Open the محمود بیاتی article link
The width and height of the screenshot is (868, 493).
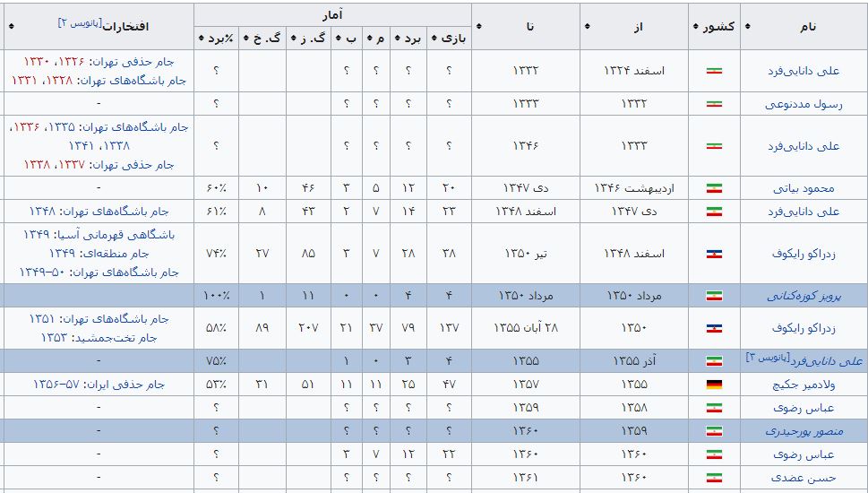coord(805,188)
